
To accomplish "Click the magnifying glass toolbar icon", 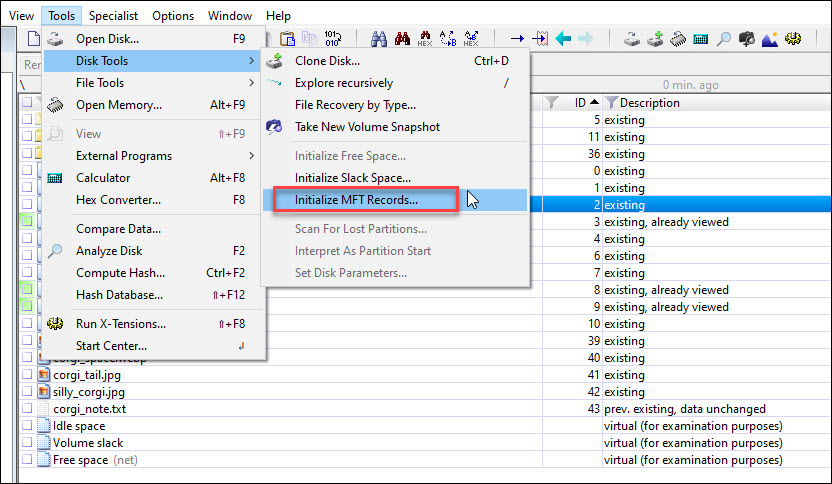I will (x=723, y=40).
